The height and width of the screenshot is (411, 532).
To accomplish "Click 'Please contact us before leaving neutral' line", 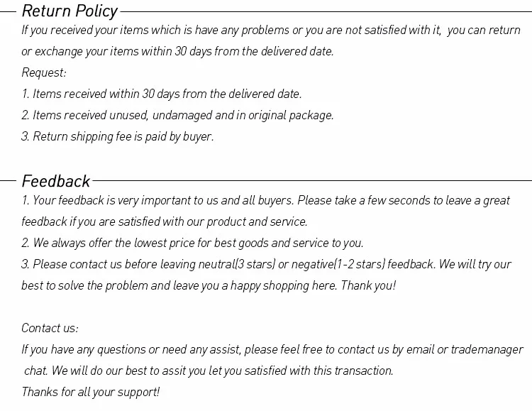I will [266, 264].
